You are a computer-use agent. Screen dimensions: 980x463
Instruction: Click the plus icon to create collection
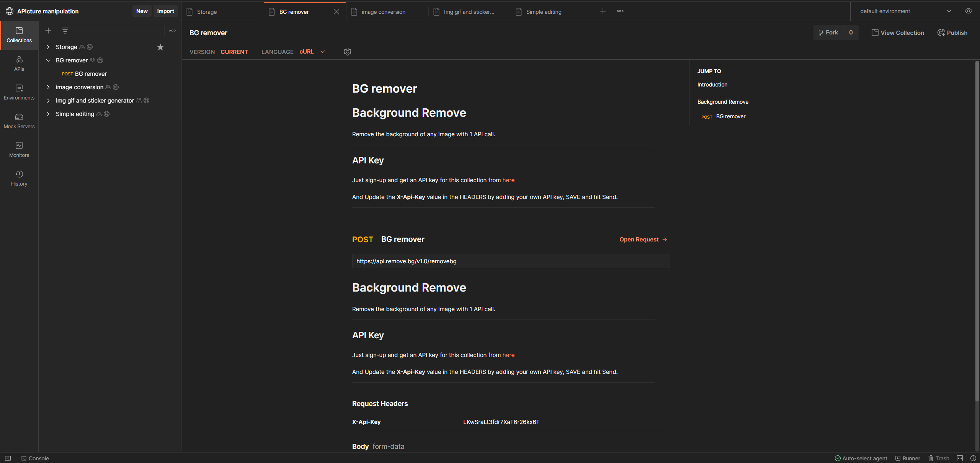coord(48,31)
